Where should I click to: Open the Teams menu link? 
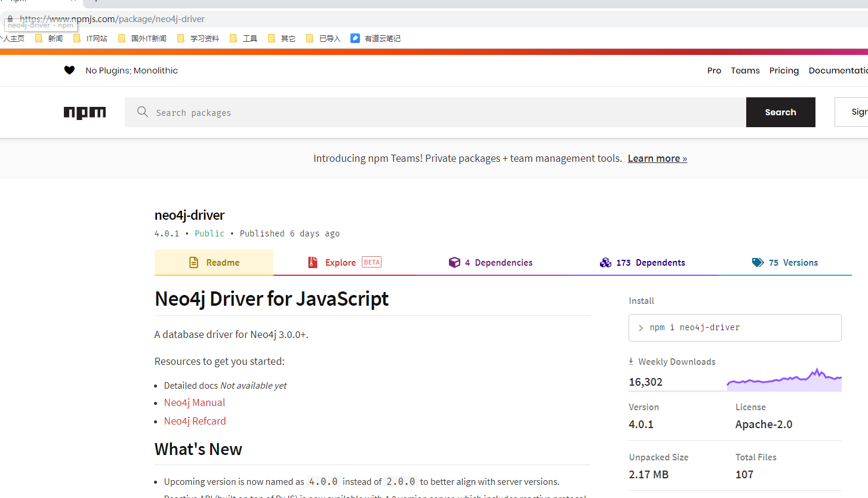point(745,70)
